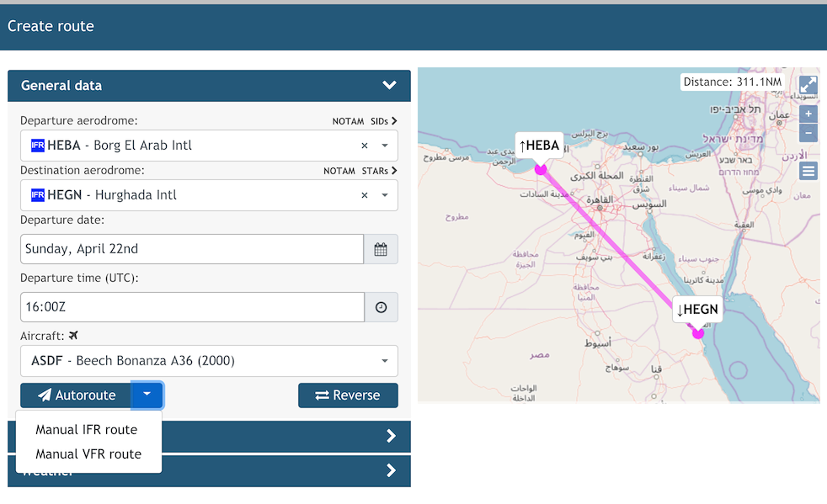Expand the Weather section
Image resolution: width=827 pixels, height=504 pixels.
(x=390, y=470)
